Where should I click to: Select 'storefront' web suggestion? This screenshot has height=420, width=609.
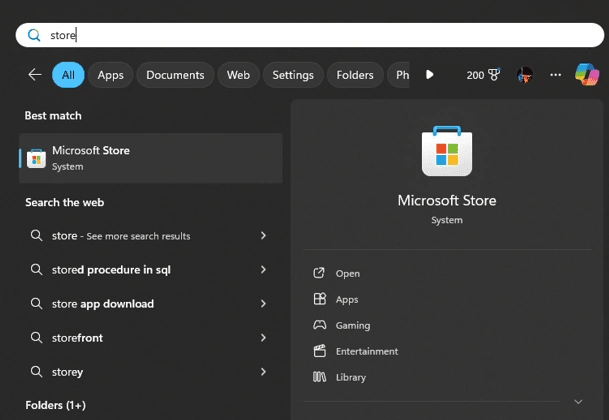[x=151, y=338]
